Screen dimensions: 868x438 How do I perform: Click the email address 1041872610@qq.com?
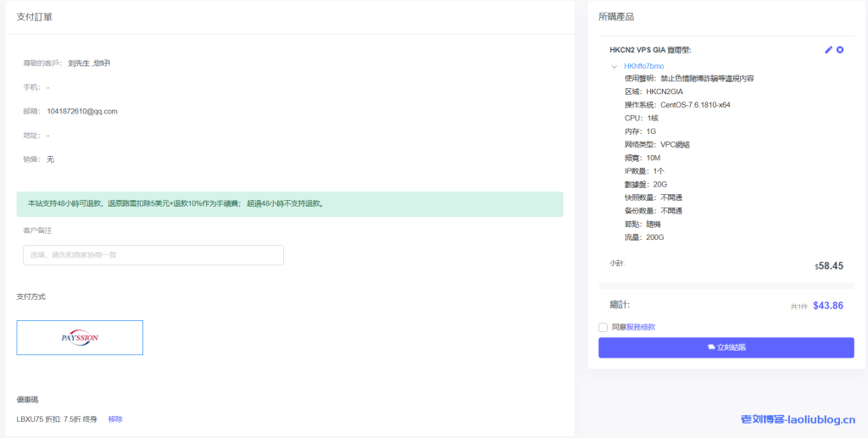[x=82, y=111]
